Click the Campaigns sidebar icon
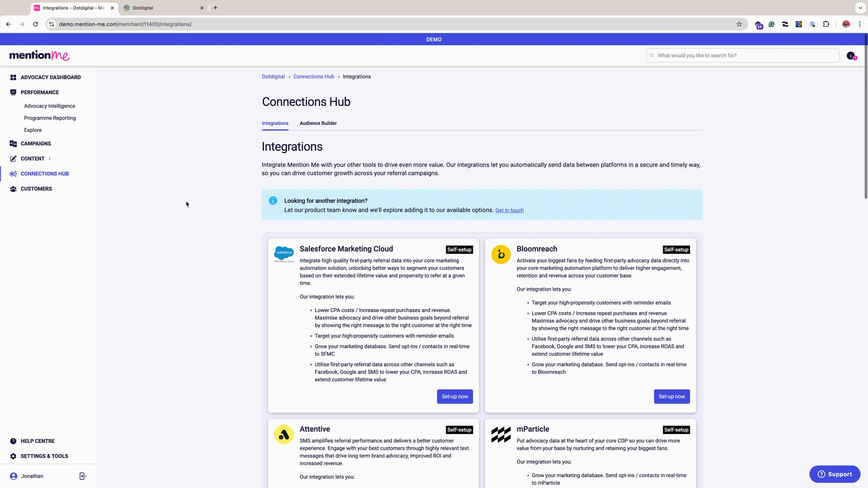The height and width of the screenshot is (488, 868). (x=13, y=144)
